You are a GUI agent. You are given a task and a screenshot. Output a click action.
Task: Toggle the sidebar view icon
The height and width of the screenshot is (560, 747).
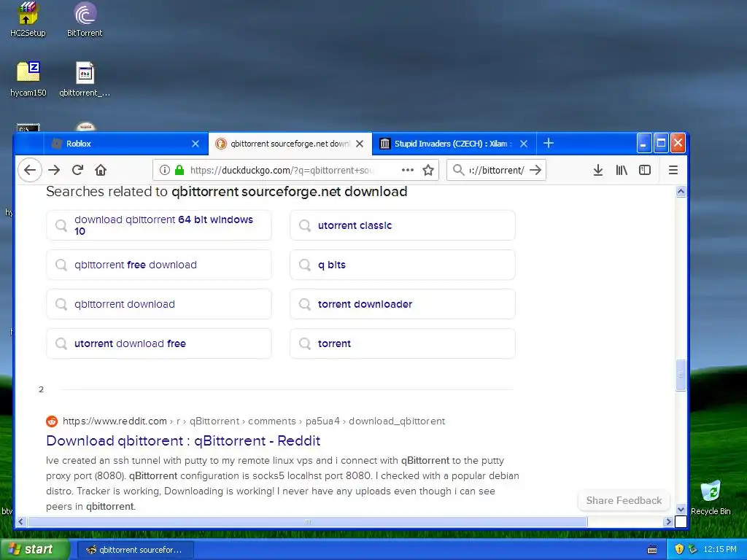645,170
